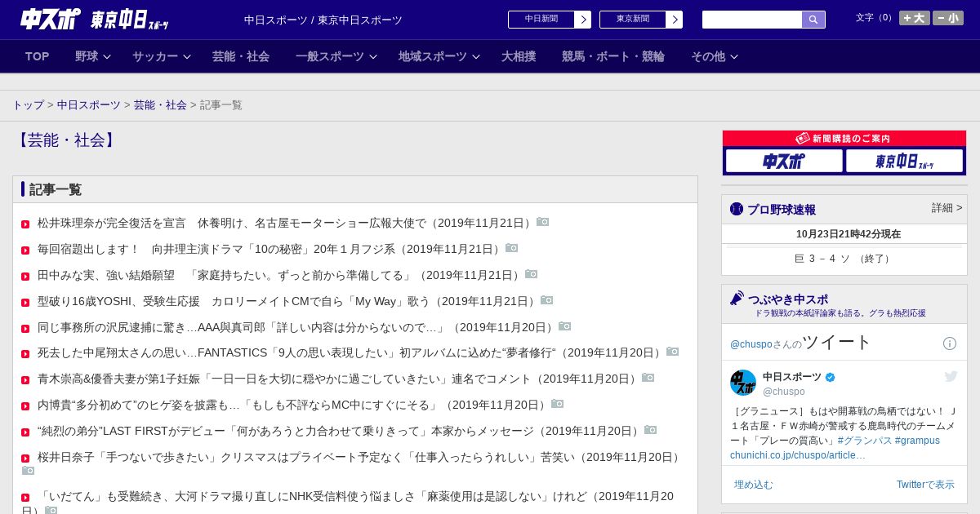980x514 pixels.
Task: Click the 東京中日スポーツ logo in the header
Action: [130, 19]
